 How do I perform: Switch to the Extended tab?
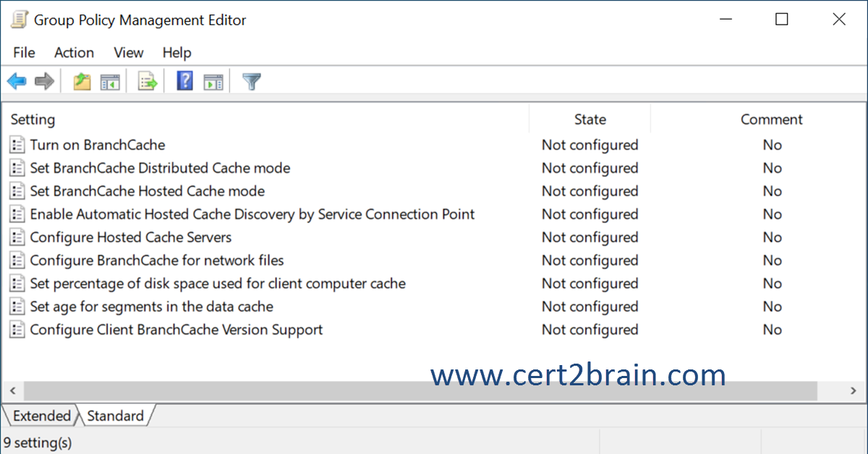(x=42, y=416)
